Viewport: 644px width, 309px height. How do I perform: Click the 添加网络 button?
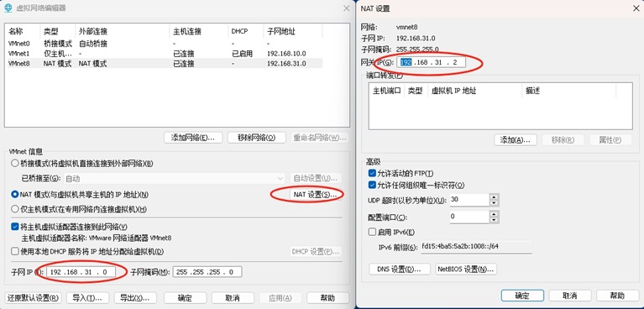click(193, 137)
